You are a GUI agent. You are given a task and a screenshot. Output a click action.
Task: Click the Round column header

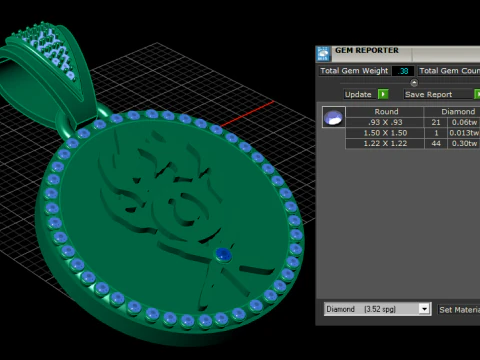coord(385,112)
